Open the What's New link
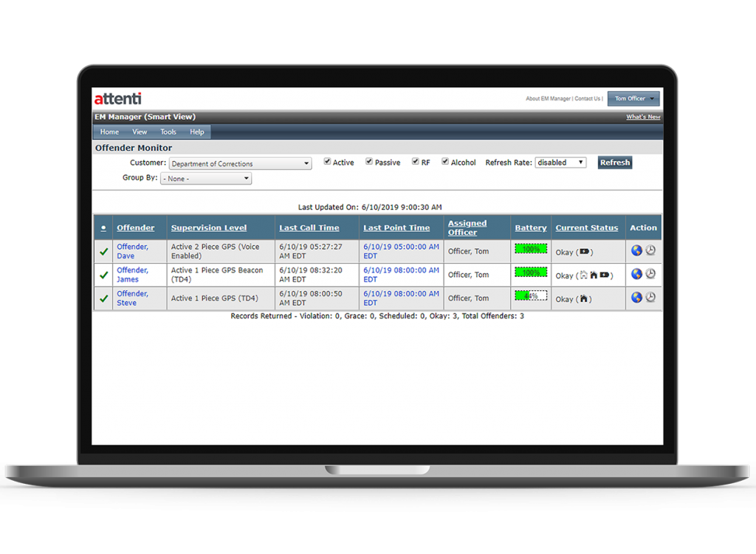The image size is (756, 554). coord(642,116)
